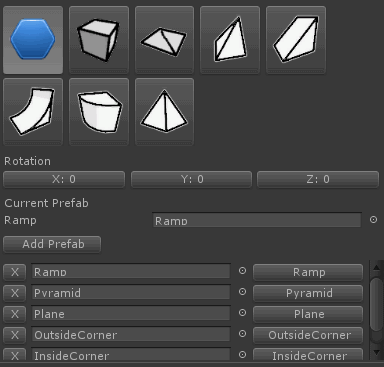This screenshot has height=367, width=384.
Task: Click the Pyramid select button
Action: 308,293
